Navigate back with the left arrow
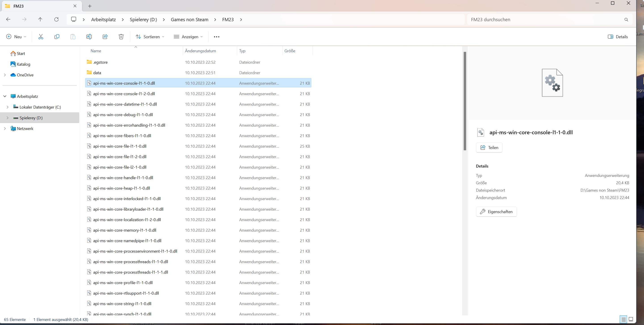The width and height of the screenshot is (644, 325). click(8, 19)
